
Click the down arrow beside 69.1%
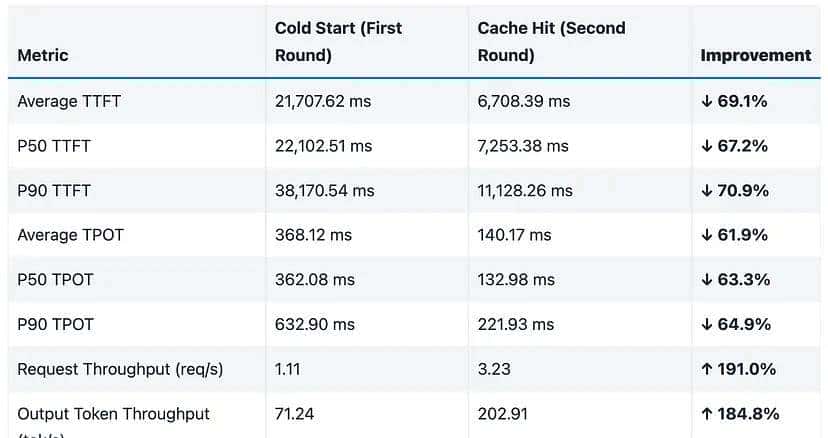707,101
